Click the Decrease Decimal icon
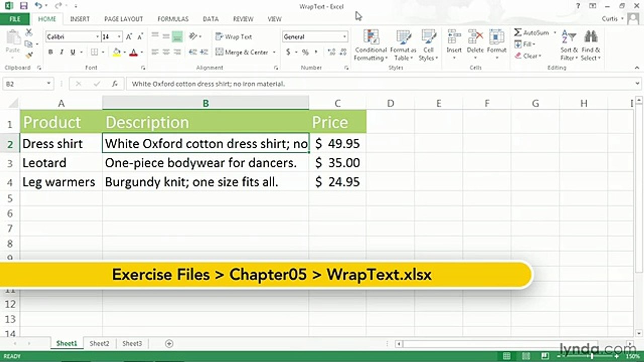 (x=342, y=52)
